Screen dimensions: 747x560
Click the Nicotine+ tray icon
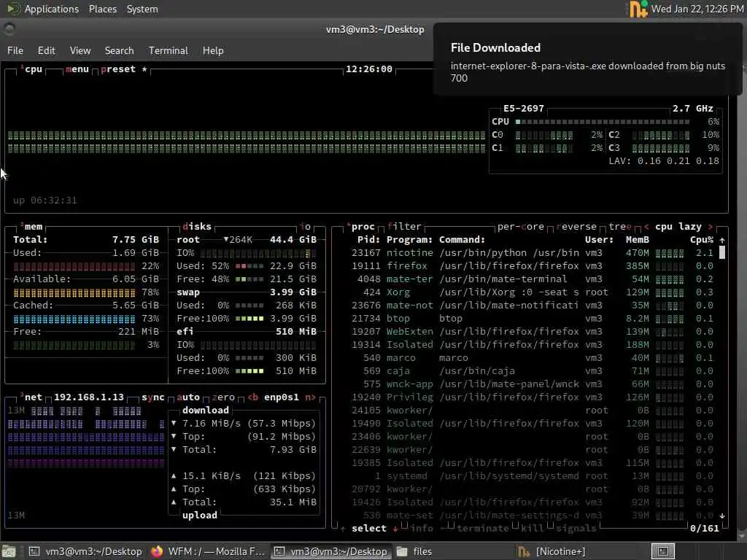point(638,9)
